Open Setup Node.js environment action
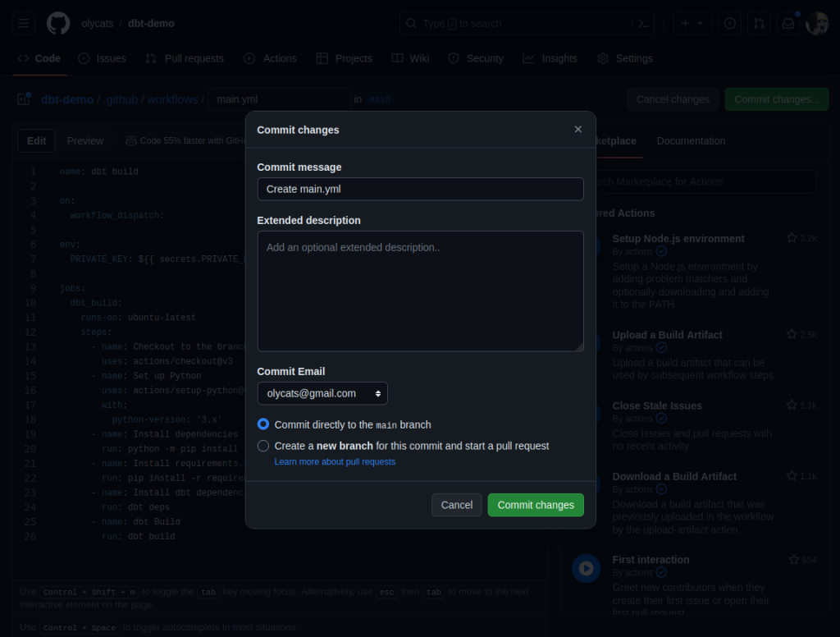This screenshot has width=840, height=637. pos(678,239)
